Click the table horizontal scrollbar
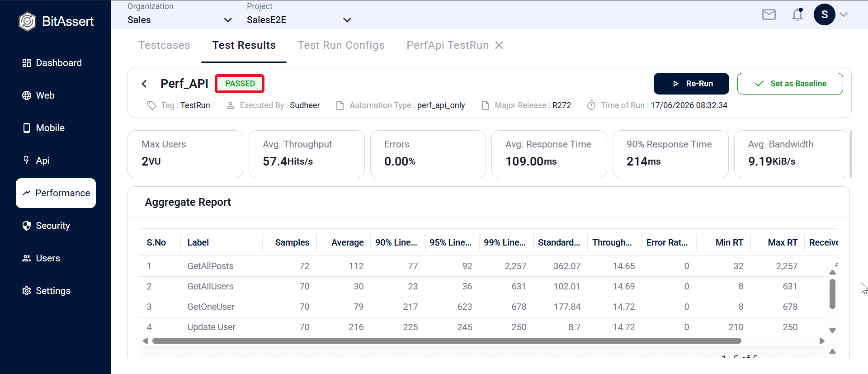 click(447, 341)
